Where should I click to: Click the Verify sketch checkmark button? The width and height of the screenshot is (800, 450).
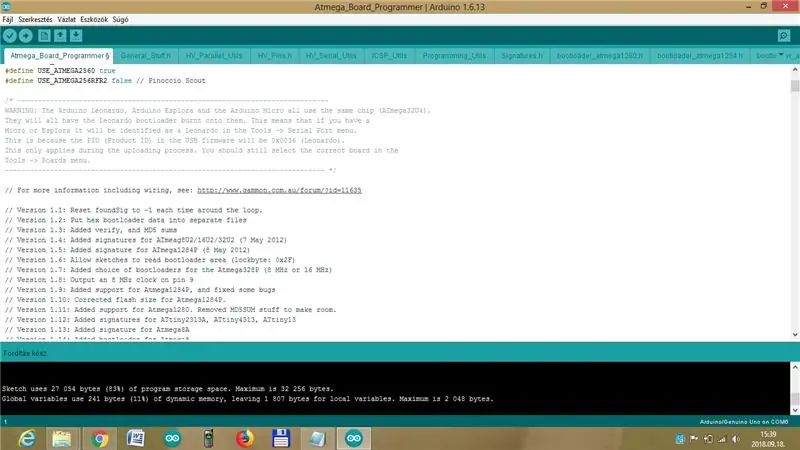(10, 36)
